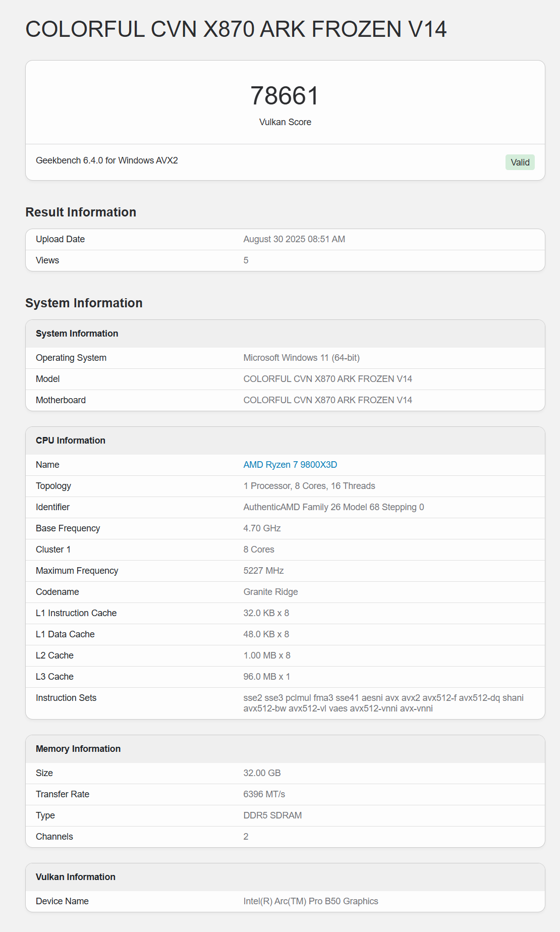Click the Transfer Rate value 6396 MT/s
The height and width of the screenshot is (932, 560).
tap(264, 794)
